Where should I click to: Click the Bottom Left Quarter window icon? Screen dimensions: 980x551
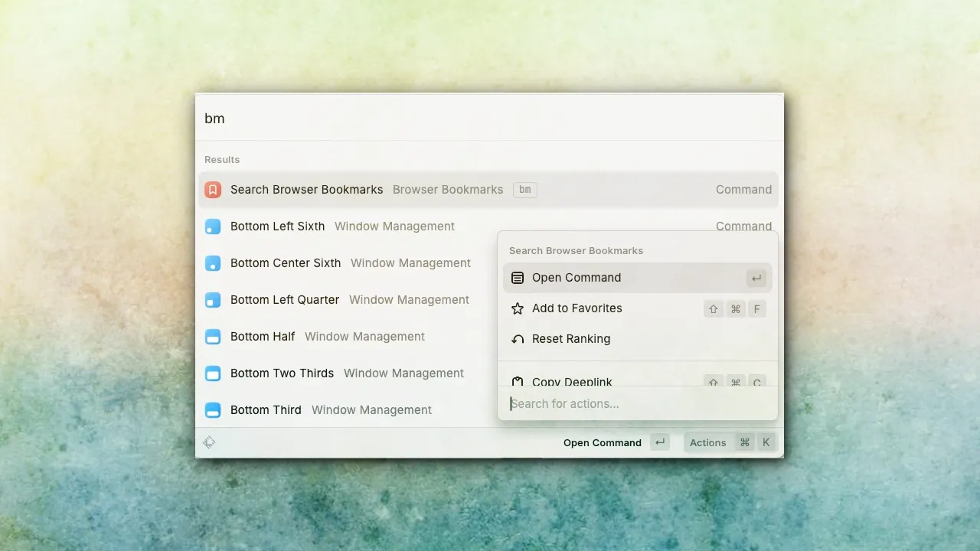(x=213, y=300)
